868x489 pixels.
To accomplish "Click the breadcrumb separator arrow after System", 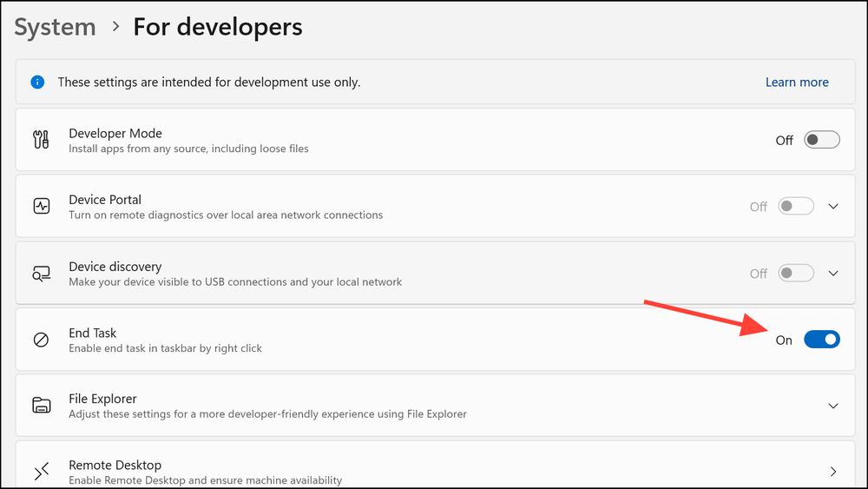I will (115, 27).
